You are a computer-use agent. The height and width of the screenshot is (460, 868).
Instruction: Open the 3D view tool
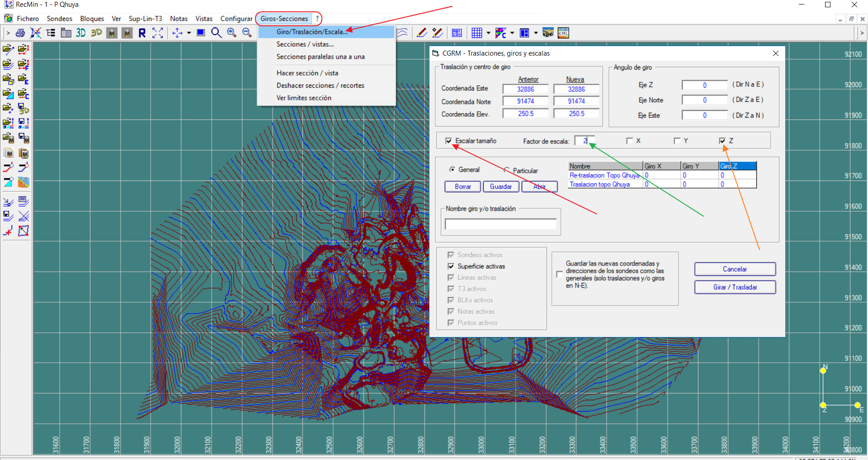(81, 33)
